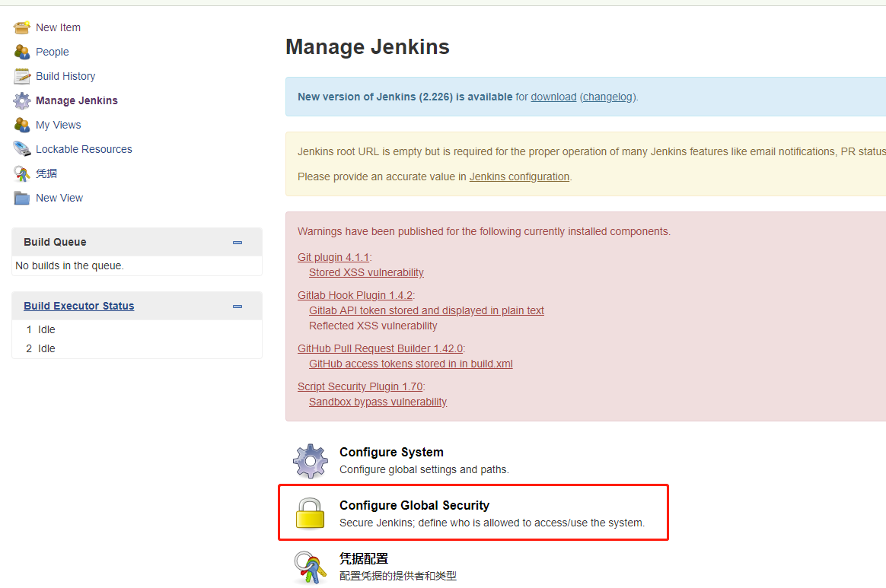Click the New View folder icon
Screen dimensions: 886x588
21,198
